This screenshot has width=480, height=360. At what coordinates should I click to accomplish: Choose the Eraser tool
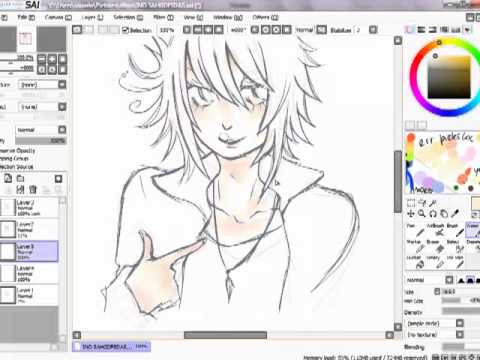[x=436, y=246]
